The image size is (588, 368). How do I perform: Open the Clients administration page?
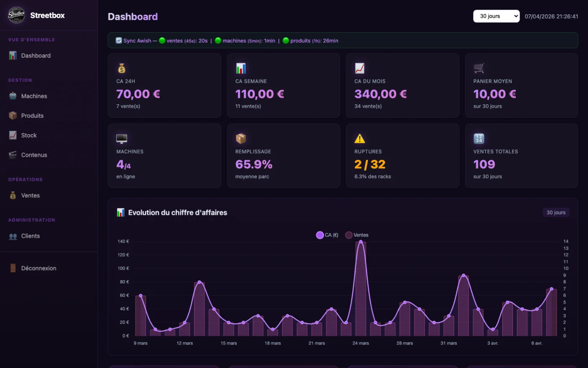tap(49, 236)
